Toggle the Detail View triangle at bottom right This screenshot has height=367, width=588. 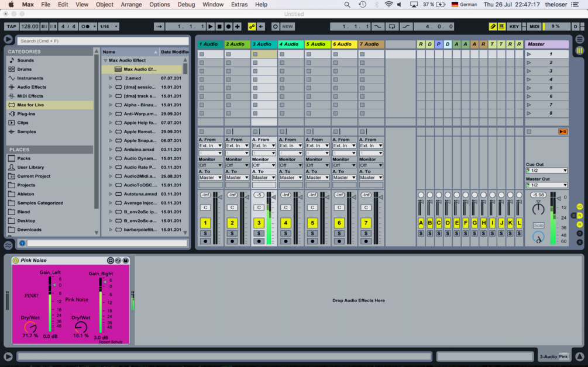click(580, 356)
